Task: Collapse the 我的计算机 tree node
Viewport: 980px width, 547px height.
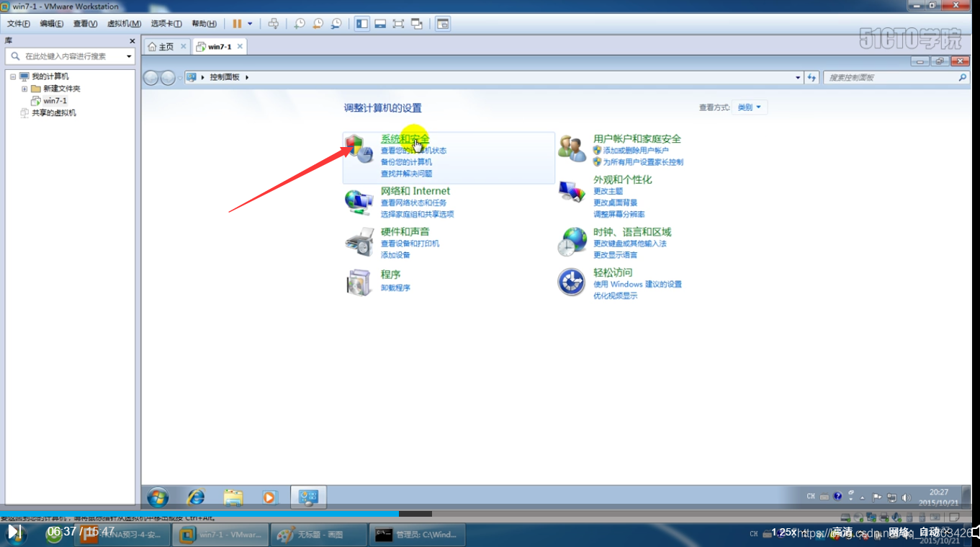Action: coord(13,76)
